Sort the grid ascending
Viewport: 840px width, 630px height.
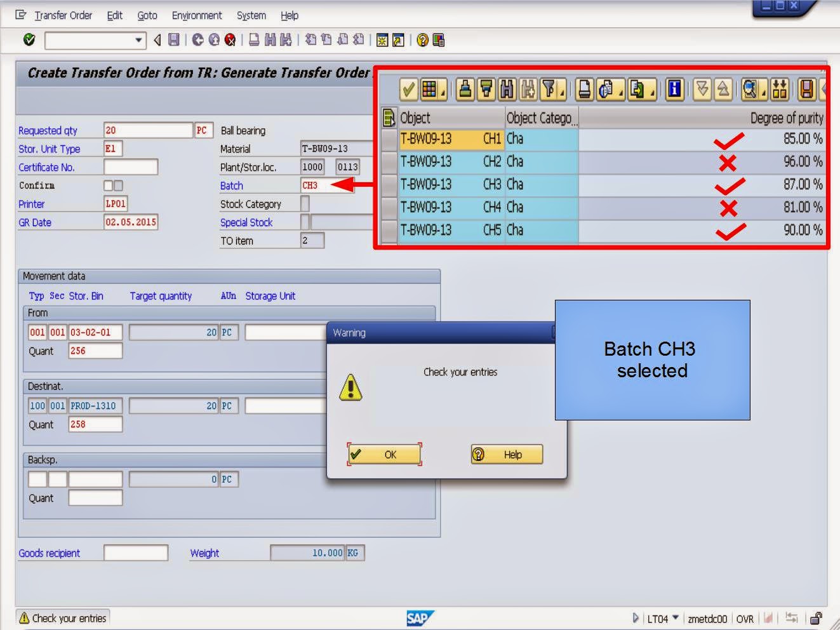pyautogui.click(x=465, y=90)
